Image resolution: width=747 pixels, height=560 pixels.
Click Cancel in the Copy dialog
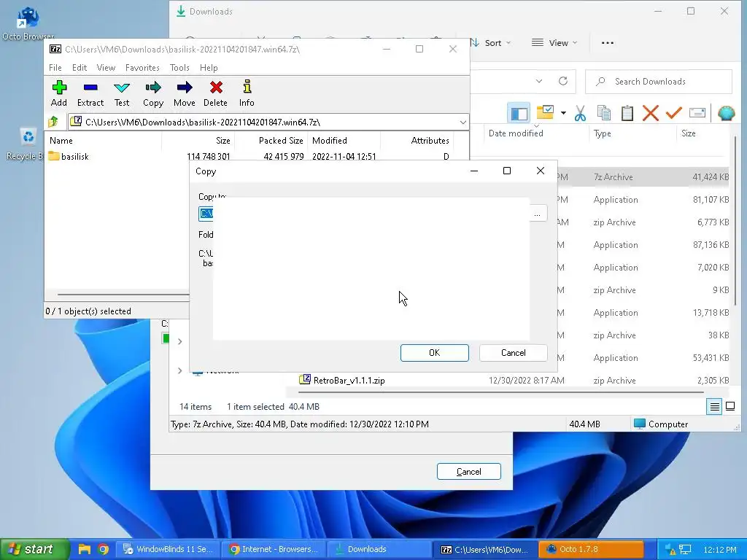point(513,353)
